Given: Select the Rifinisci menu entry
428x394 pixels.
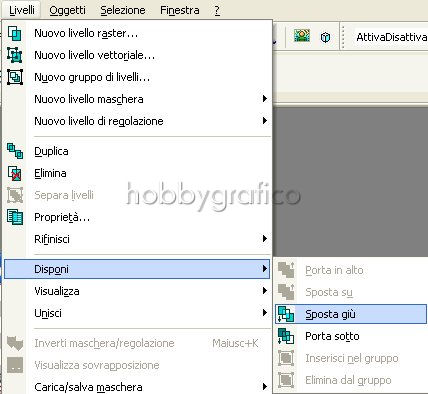Looking at the screenshot, I should pyautogui.click(x=137, y=239).
